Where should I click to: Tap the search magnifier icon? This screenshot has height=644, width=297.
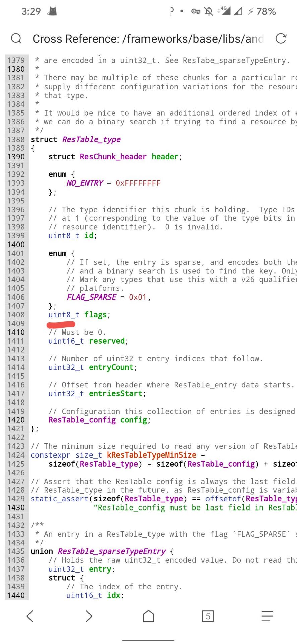16,39
